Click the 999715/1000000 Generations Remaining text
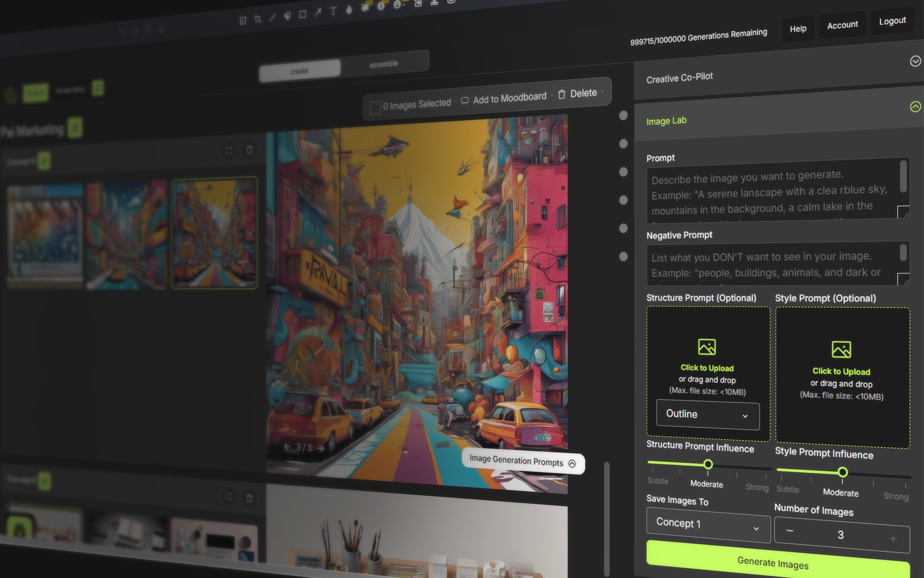 point(698,37)
